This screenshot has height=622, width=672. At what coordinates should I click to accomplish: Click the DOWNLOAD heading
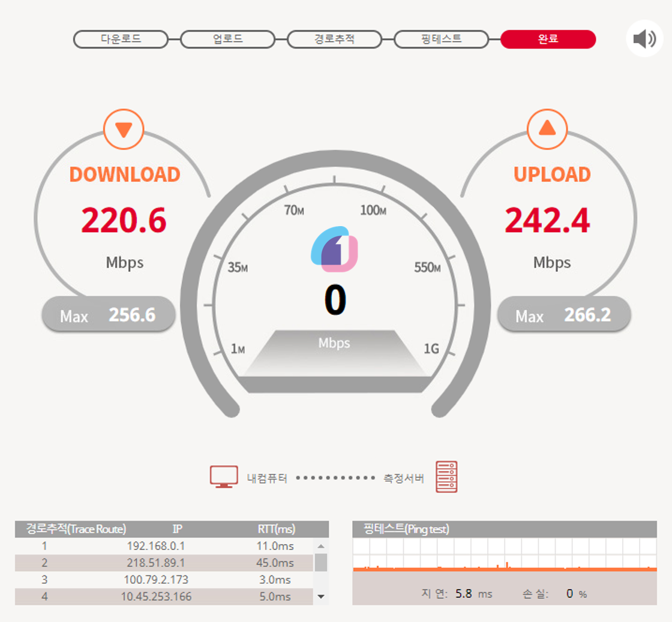125,175
